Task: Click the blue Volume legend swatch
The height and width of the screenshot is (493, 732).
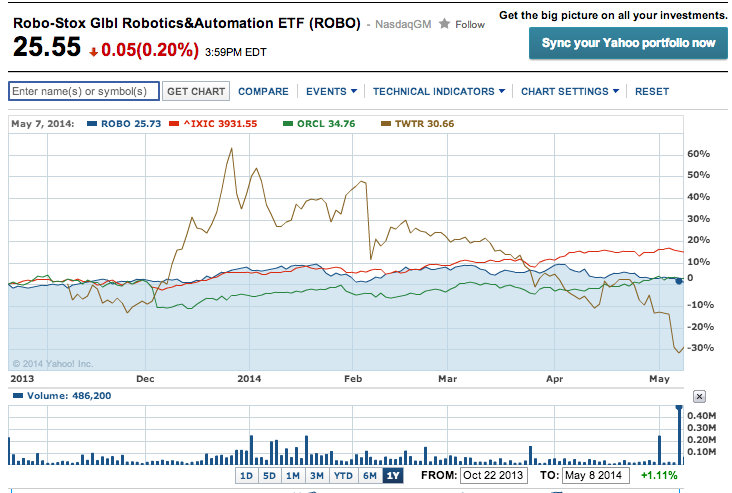Action: point(18,396)
